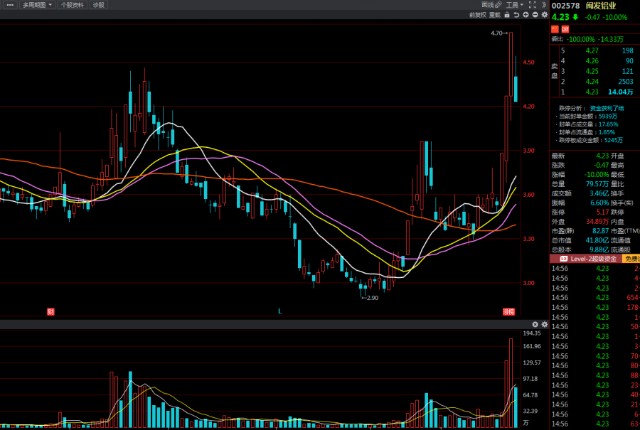Switch to the 个股资料 tab
The width and height of the screenshot is (640, 430).
72,5
